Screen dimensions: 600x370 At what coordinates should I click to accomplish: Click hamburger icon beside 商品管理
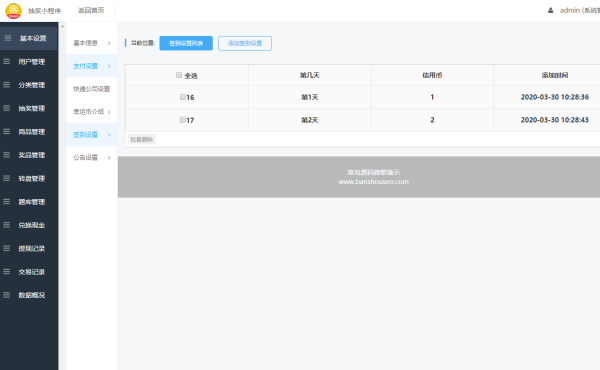[x=7, y=131]
